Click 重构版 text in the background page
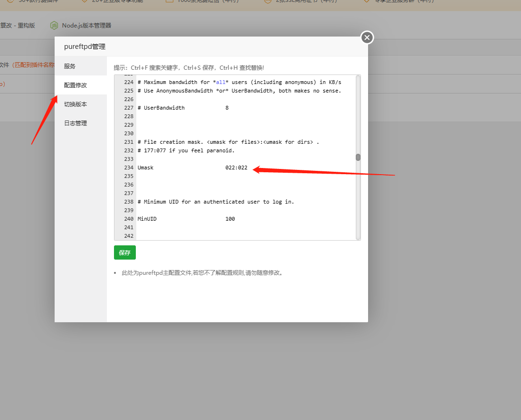This screenshot has height=420, width=521. tap(26, 26)
